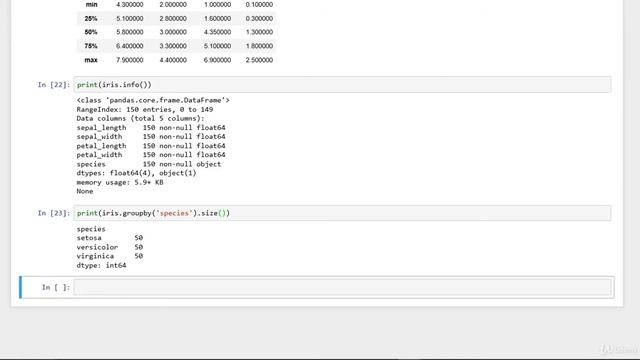Click the max value 4.400000
Image resolution: width=640 pixels, height=360 pixels.
(173, 60)
